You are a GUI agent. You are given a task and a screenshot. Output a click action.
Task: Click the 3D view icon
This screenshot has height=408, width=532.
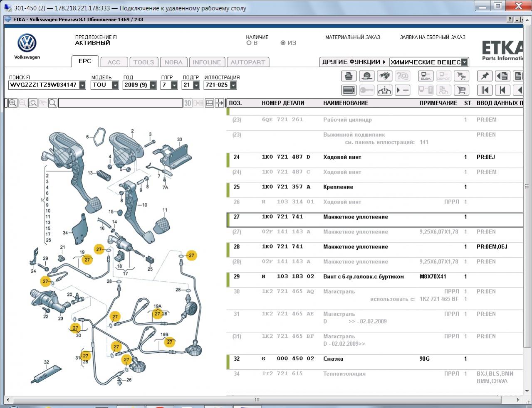click(188, 103)
